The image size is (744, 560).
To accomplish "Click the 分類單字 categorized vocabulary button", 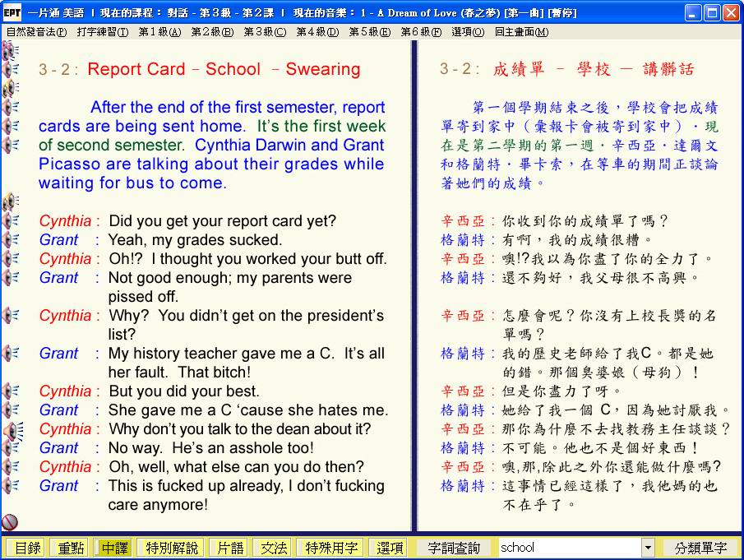I will click(x=700, y=548).
